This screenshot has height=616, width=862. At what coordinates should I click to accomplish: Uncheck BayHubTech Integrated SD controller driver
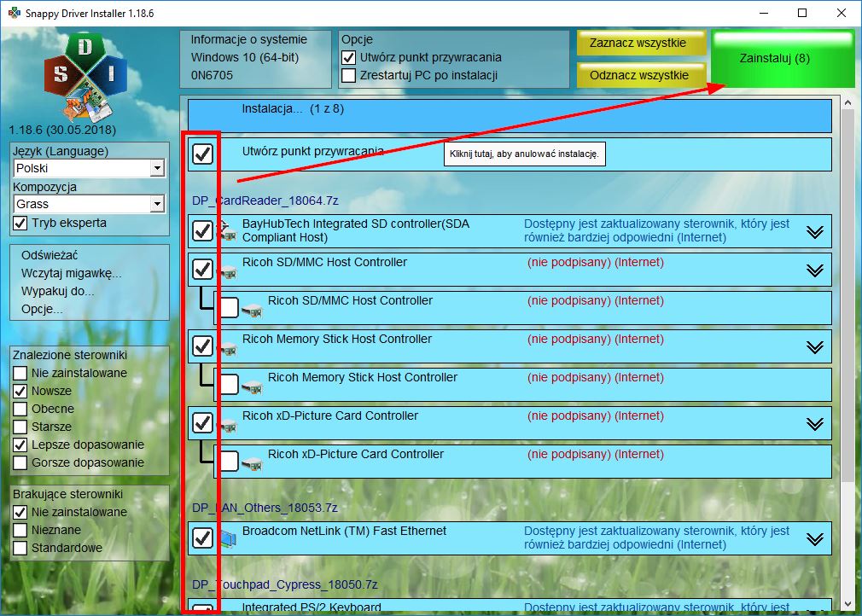[x=203, y=231]
